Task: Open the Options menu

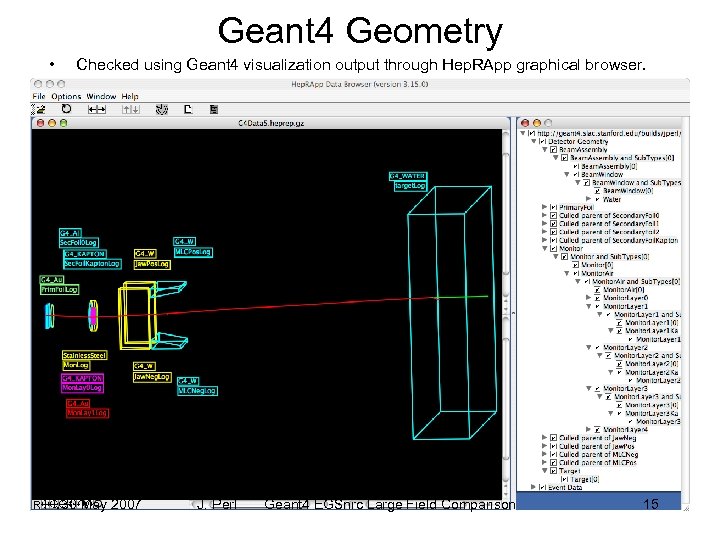Action: [65, 96]
